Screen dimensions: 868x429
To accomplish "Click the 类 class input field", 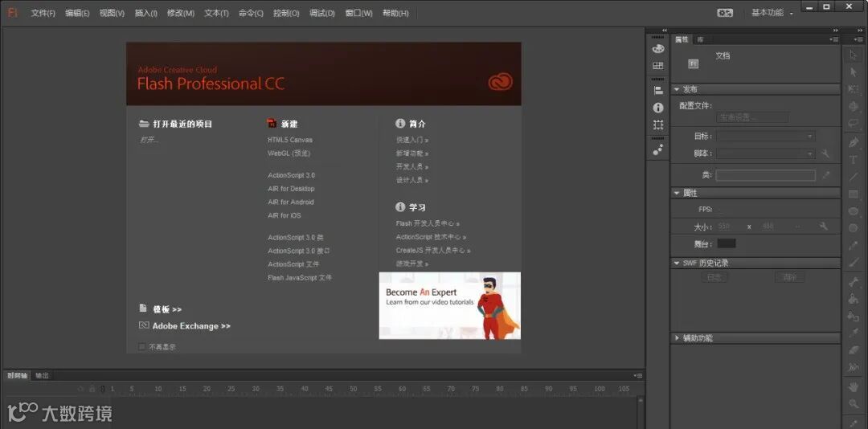I will coord(766,175).
